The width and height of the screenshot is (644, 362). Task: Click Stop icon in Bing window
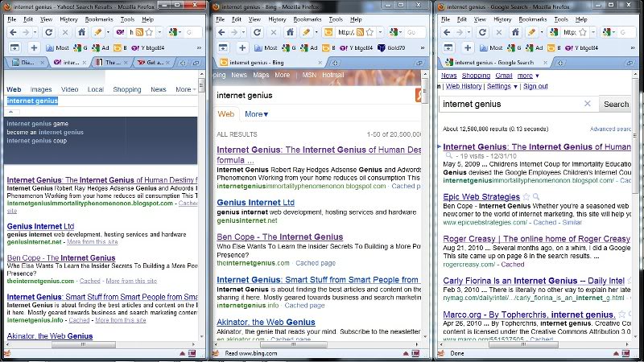pyautogui.click(x=273, y=32)
